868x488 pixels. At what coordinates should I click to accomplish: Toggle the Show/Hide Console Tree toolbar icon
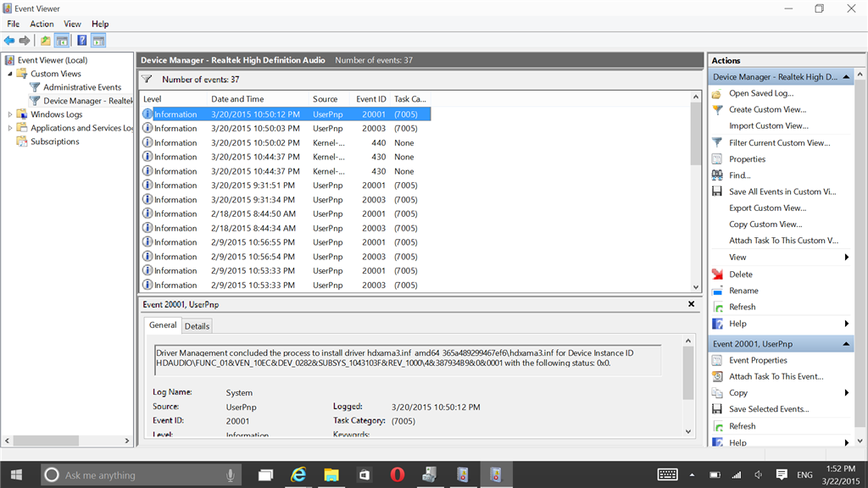click(62, 41)
